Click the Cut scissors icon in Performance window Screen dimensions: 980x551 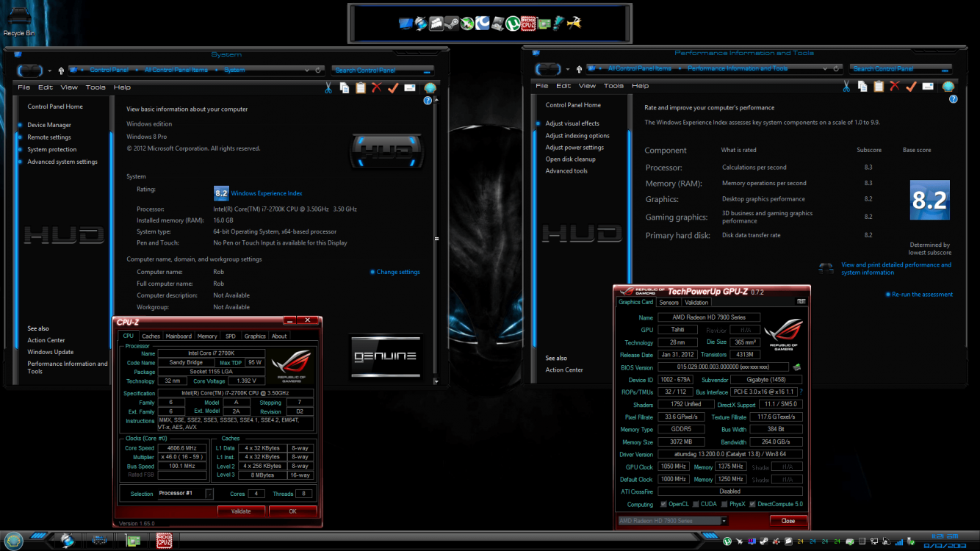(x=846, y=87)
